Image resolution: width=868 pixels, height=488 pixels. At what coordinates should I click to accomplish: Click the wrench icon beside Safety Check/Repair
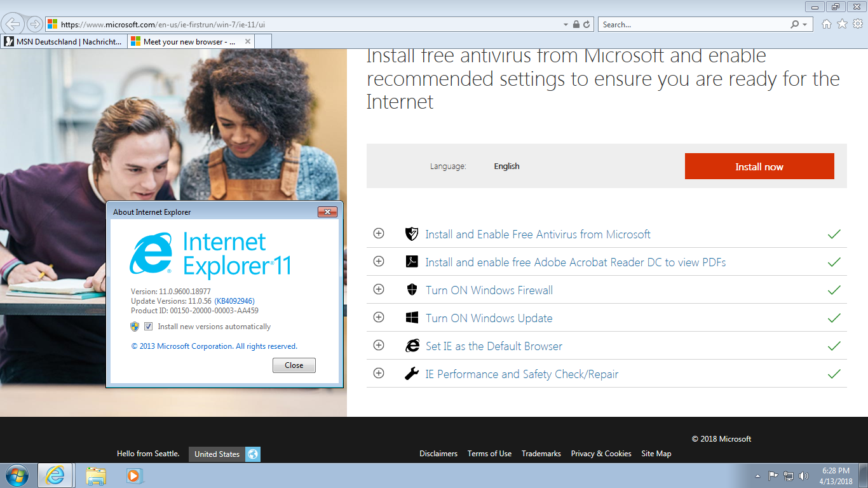click(x=412, y=374)
